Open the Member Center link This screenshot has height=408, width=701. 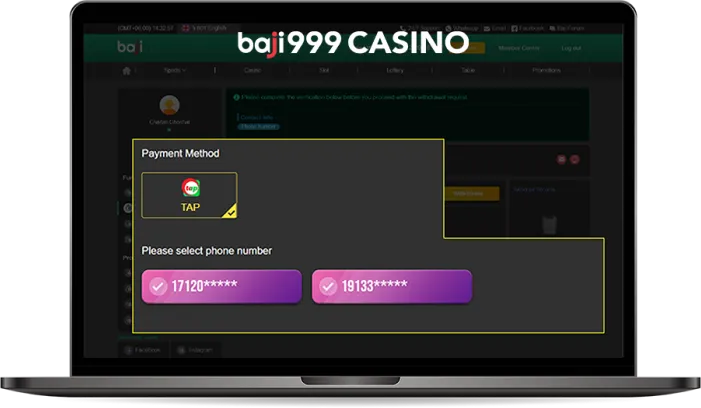pos(519,48)
